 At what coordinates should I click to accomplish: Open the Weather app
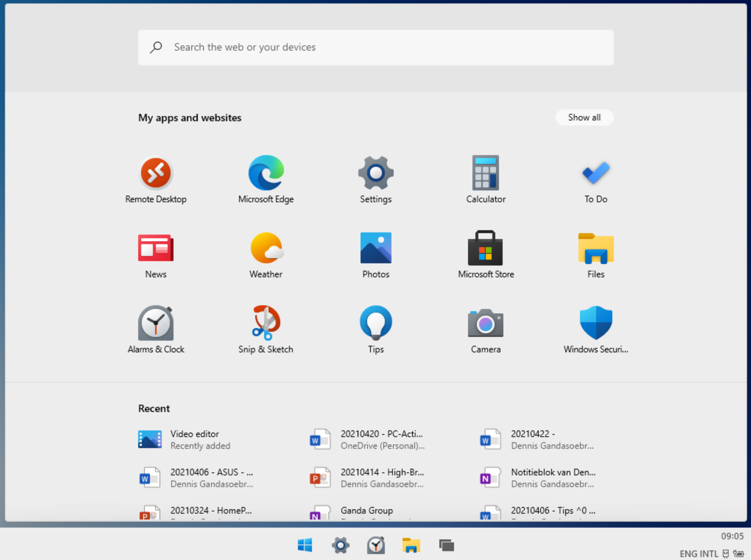click(266, 255)
